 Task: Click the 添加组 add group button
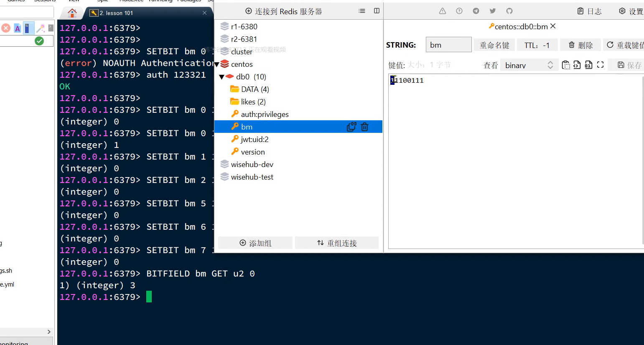[x=255, y=243]
